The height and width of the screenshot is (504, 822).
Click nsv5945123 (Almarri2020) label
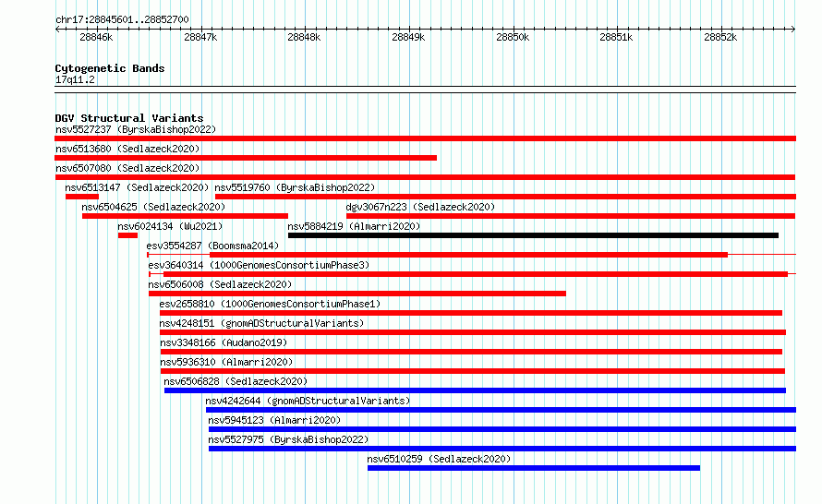(274, 420)
